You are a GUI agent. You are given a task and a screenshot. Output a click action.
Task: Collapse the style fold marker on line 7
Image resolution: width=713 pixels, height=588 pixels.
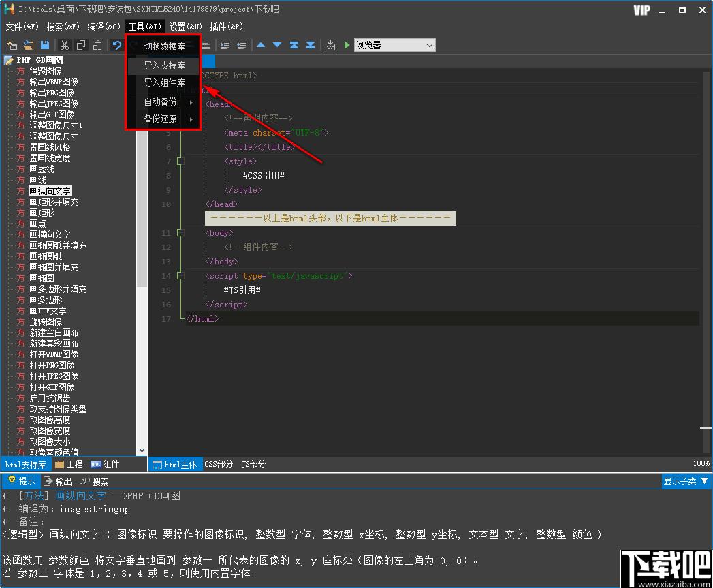180,161
